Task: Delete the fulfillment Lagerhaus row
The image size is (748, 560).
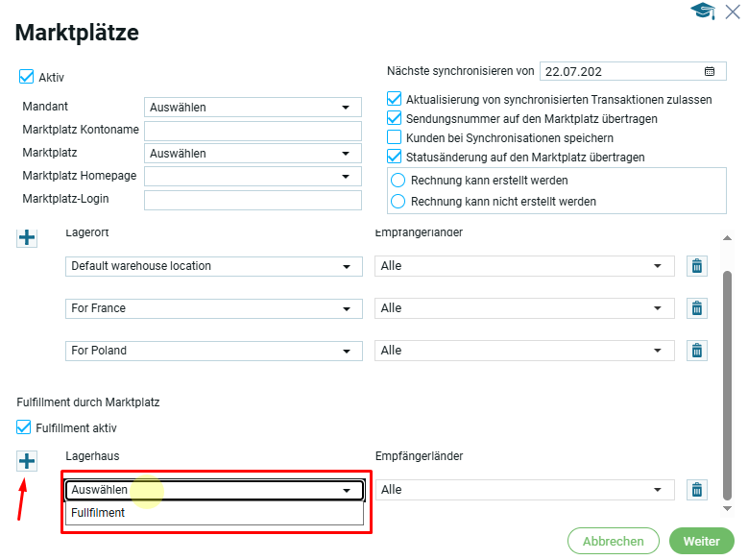Action: [x=698, y=490]
